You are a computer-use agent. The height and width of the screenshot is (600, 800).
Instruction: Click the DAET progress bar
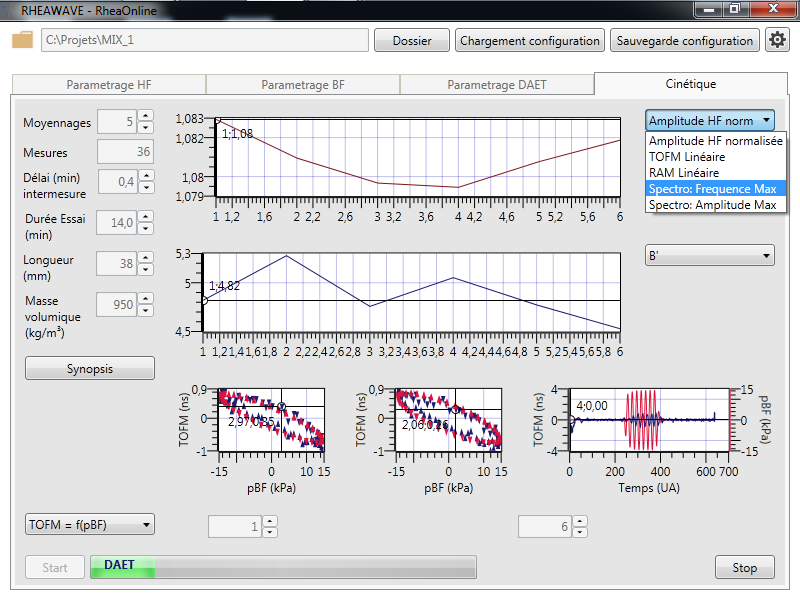[284, 567]
